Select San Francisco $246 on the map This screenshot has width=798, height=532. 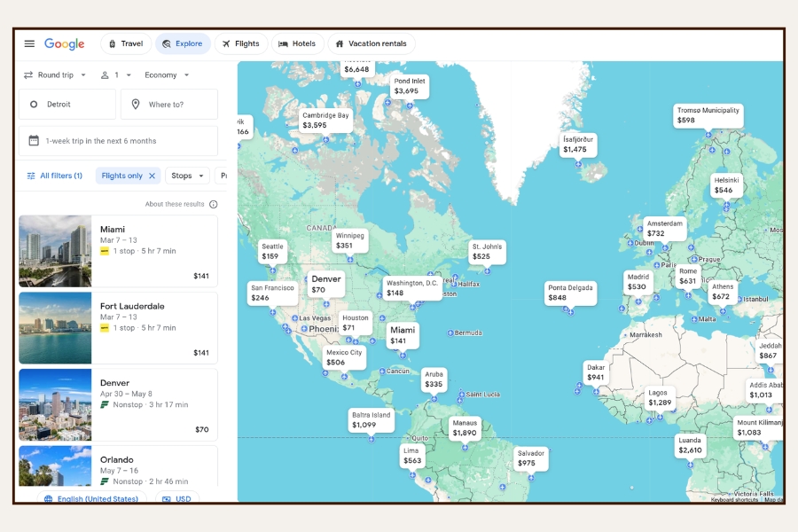(x=272, y=293)
